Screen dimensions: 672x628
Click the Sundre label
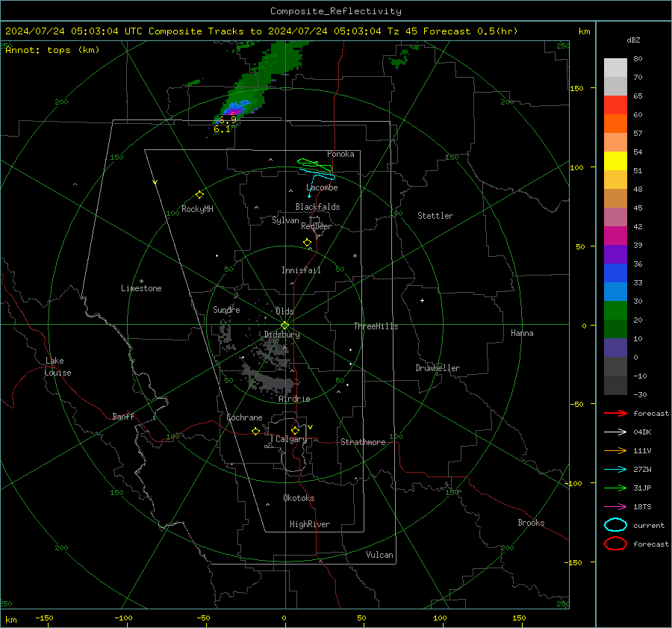coord(226,309)
